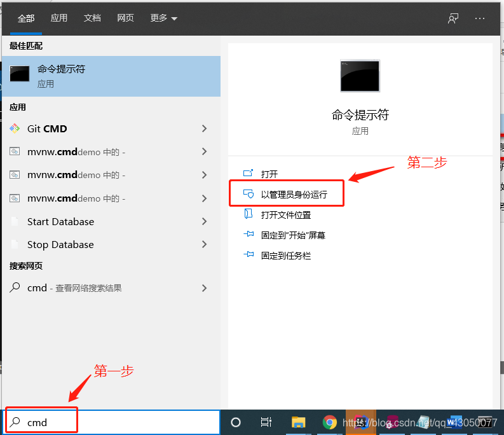Viewport: 504px width, 435px height.
Task: Click the 命令提示符 black icon in results list
Action: pos(20,74)
